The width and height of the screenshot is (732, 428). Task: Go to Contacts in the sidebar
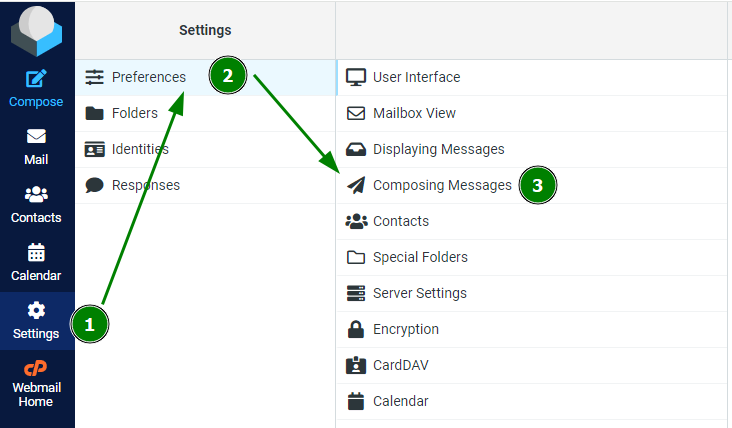[x=36, y=204]
